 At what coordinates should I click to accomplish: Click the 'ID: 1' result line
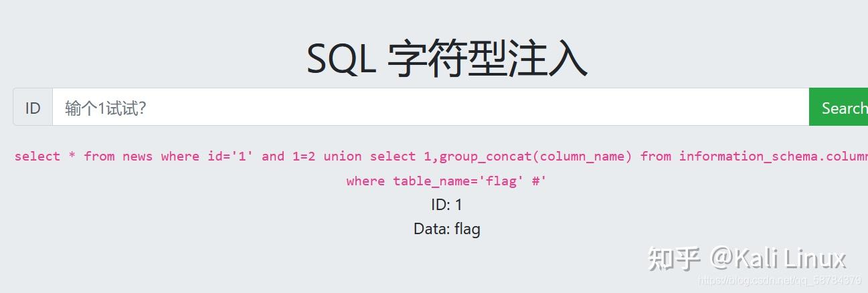point(446,205)
